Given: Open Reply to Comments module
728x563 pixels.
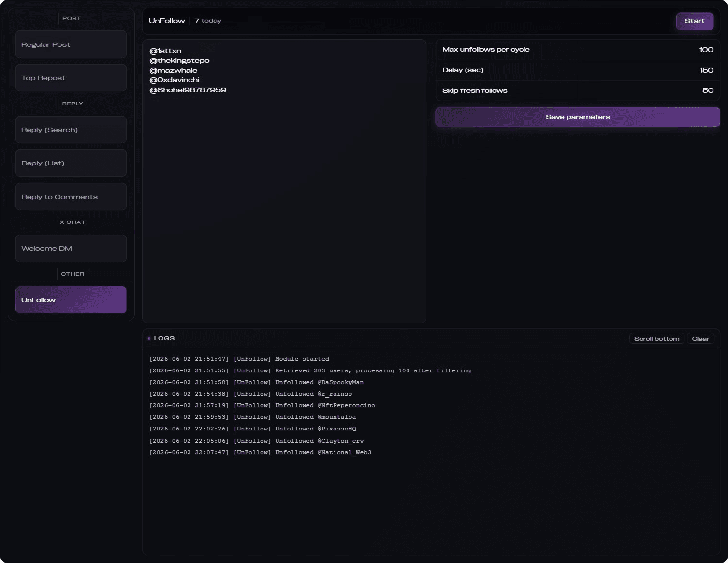Looking at the screenshot, I should click(71, 197).
